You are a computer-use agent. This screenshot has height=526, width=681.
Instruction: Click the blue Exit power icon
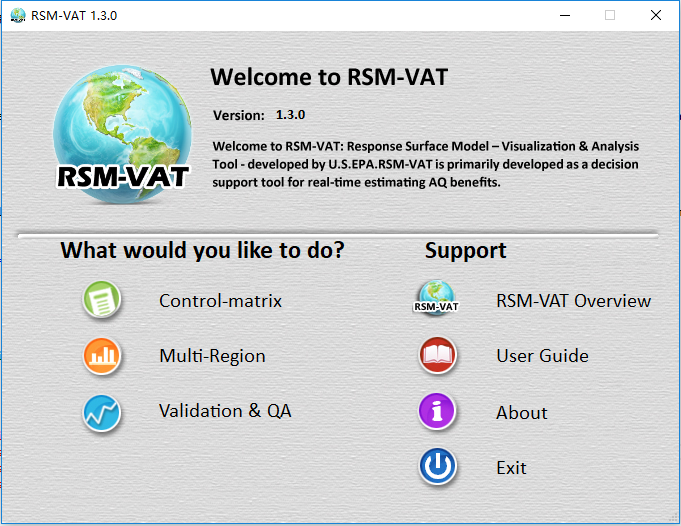click(x=437, y=466)
